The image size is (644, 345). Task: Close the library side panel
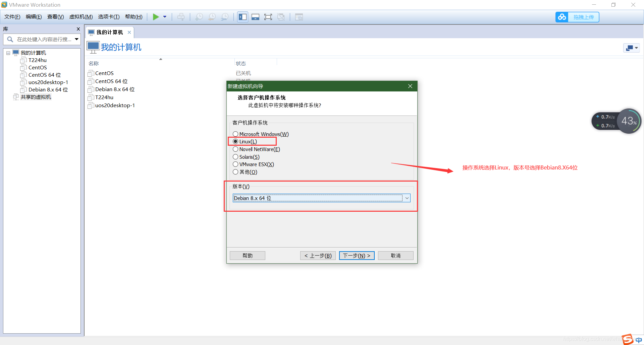(x=78, y=29)
